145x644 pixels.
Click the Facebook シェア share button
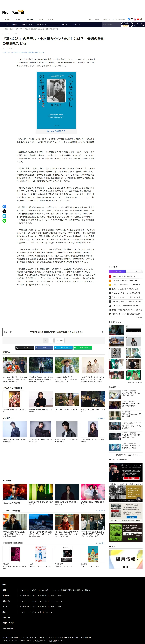coord(44,348)
